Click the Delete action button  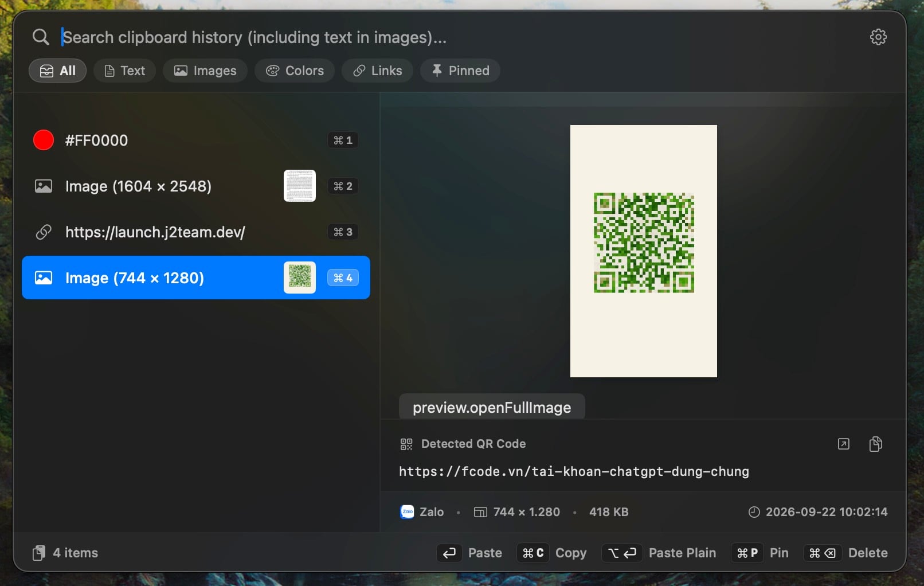pos(845,553)
